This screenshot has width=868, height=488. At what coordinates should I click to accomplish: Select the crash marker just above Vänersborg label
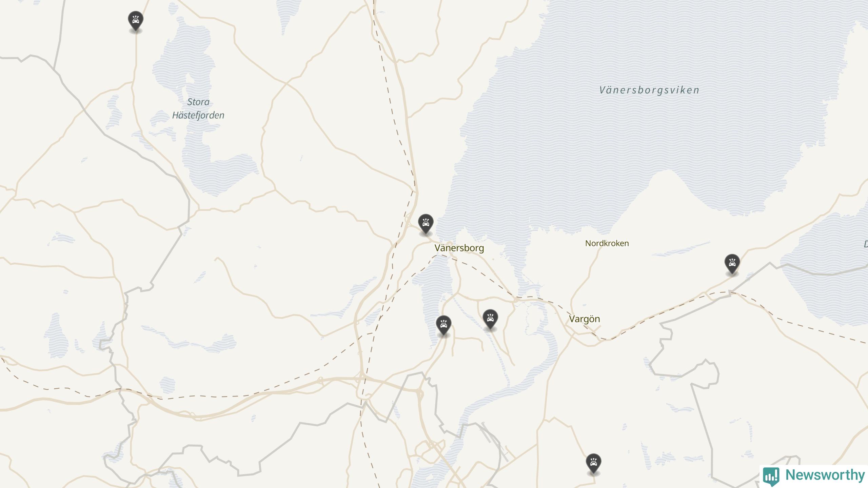tap(426, 224)
